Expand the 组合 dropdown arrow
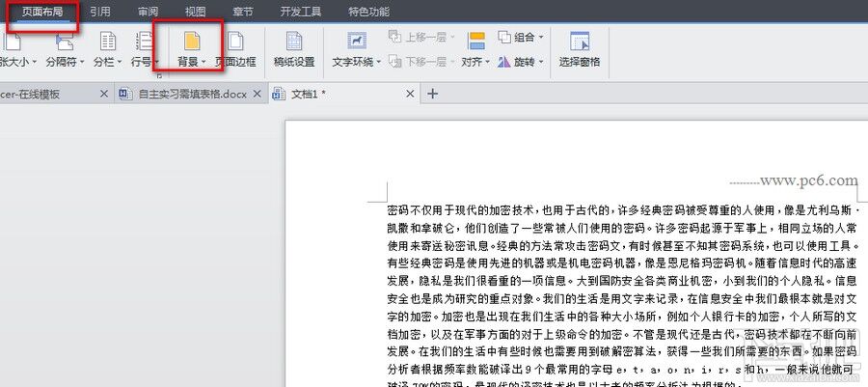868x387 pixels. click(541, 37)
